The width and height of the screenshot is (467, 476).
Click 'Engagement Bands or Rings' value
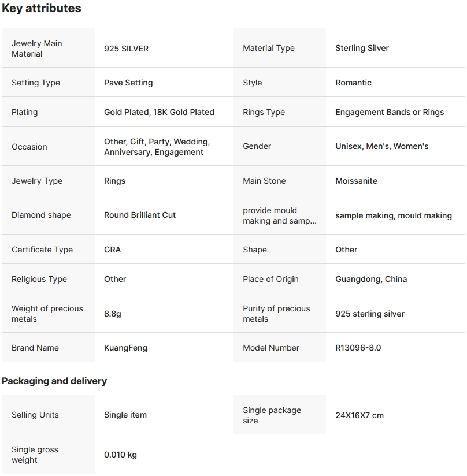(390, 112)
